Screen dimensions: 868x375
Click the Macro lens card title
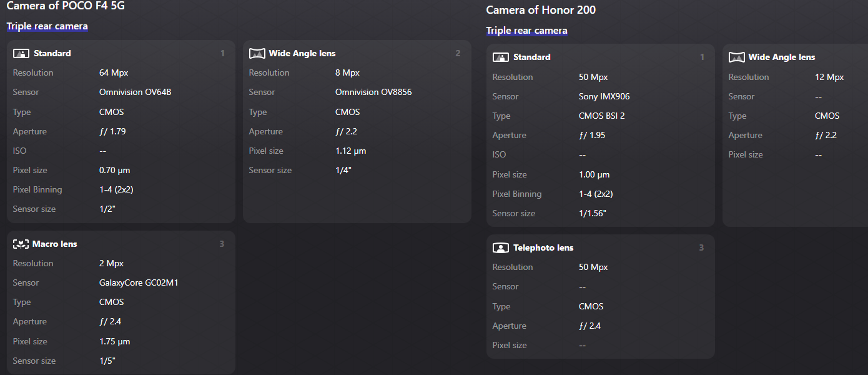55,244
